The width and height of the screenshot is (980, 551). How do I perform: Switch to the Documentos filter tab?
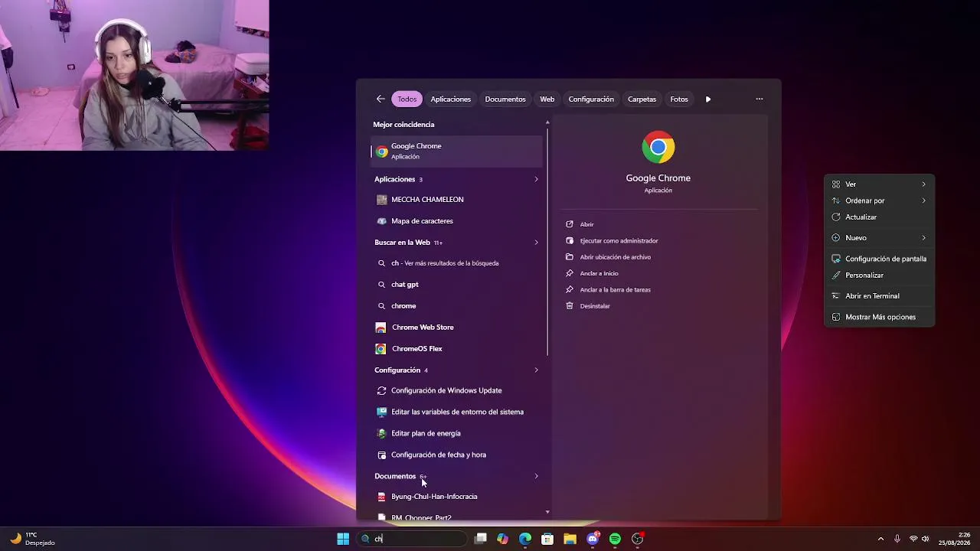point(505,99)
